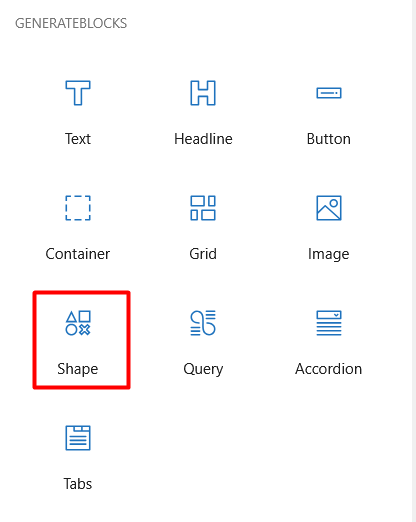Choose the Accordion block icon

click(329, 323)
